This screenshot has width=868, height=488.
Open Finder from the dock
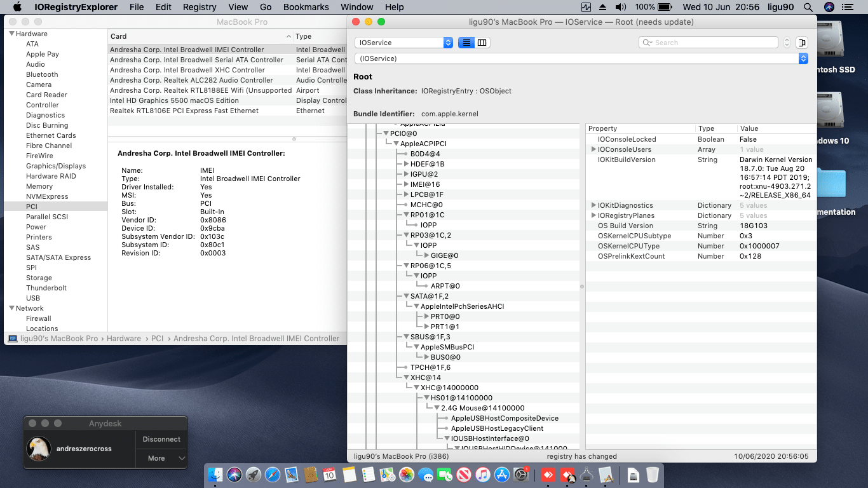(x=216, y=474)
